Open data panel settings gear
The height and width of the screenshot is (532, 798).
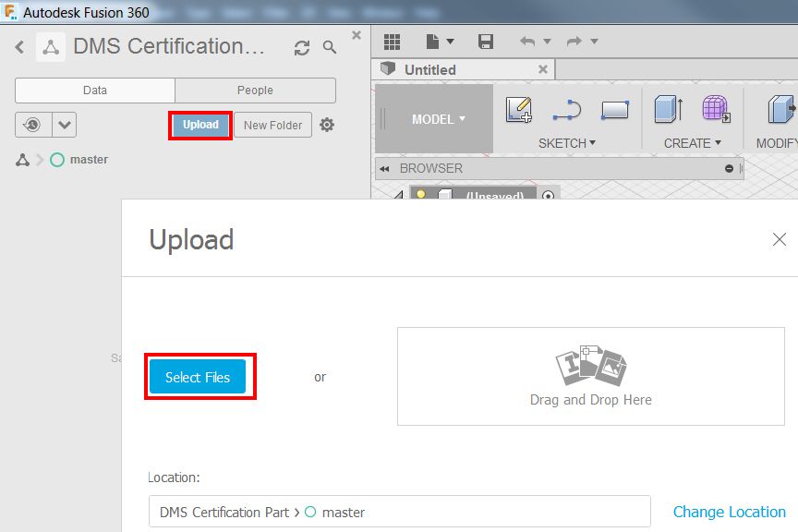(x=327, y=125)
